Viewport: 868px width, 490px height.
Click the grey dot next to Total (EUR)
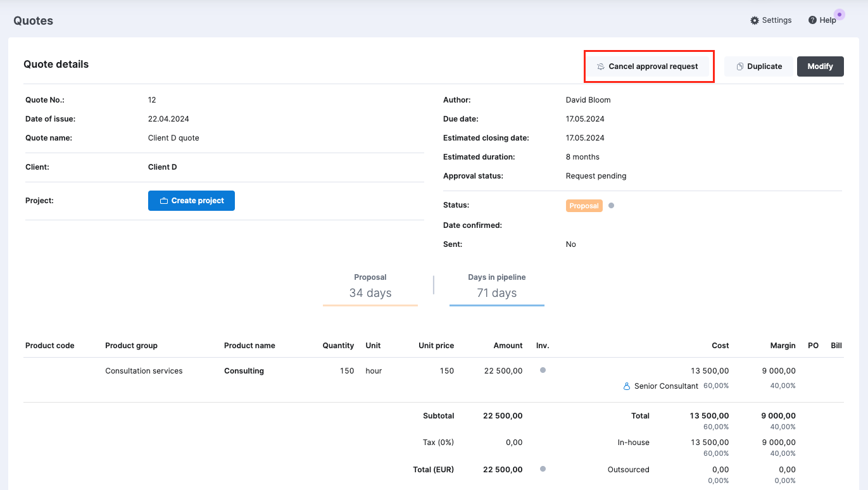543,469
